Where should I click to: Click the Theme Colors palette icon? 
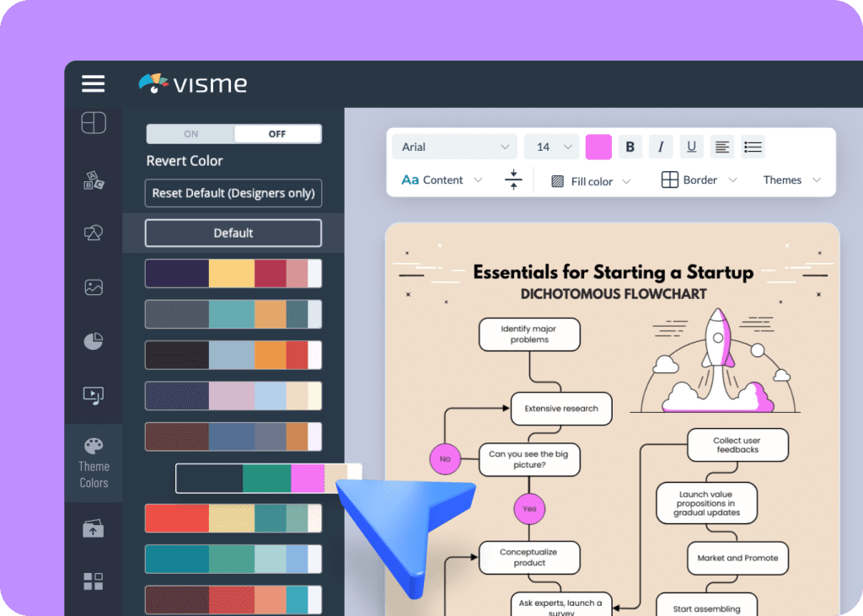coord(94,447)
